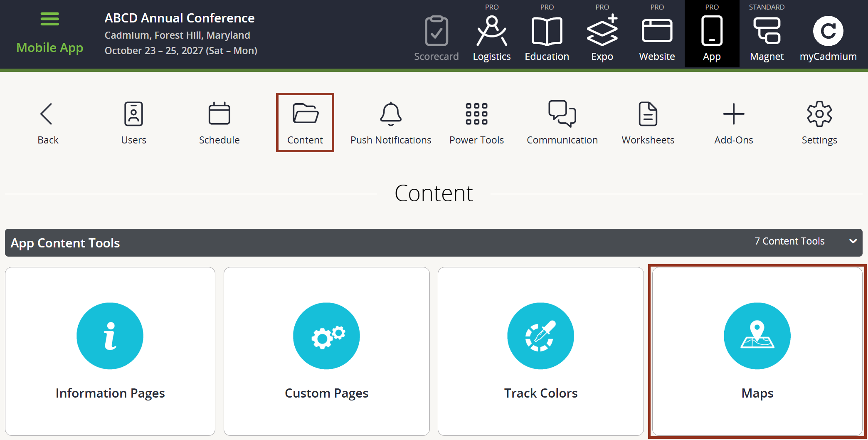
Task: Open the Information Pages tool
Action: tap(110, 351)
